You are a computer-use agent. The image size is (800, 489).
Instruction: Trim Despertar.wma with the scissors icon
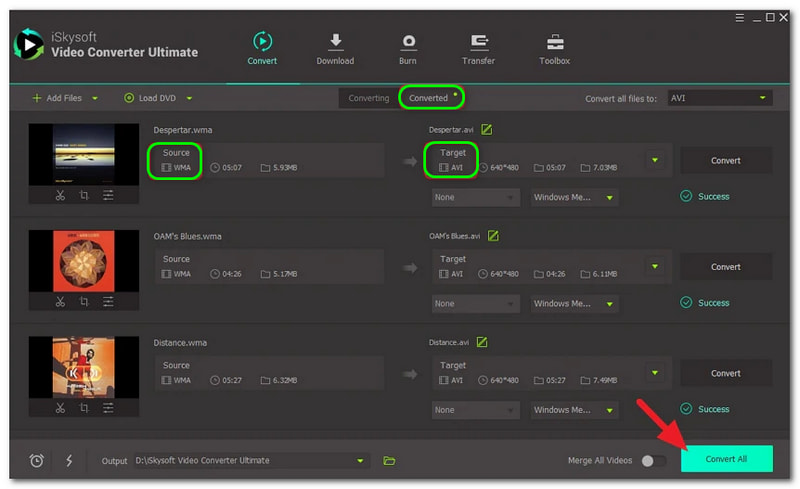60,195
